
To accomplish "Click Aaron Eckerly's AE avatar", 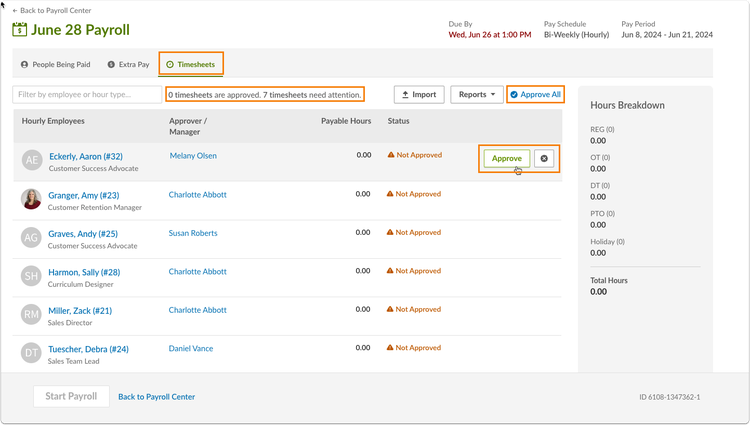I will pos(32,160).
